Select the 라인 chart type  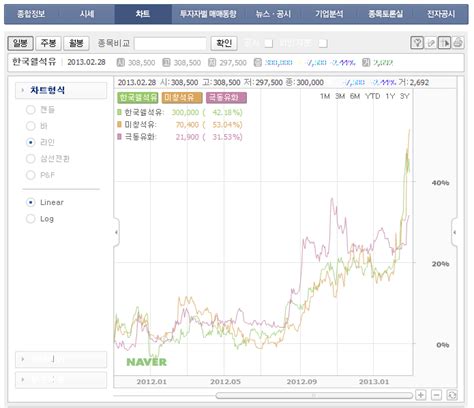coord(31,142)
